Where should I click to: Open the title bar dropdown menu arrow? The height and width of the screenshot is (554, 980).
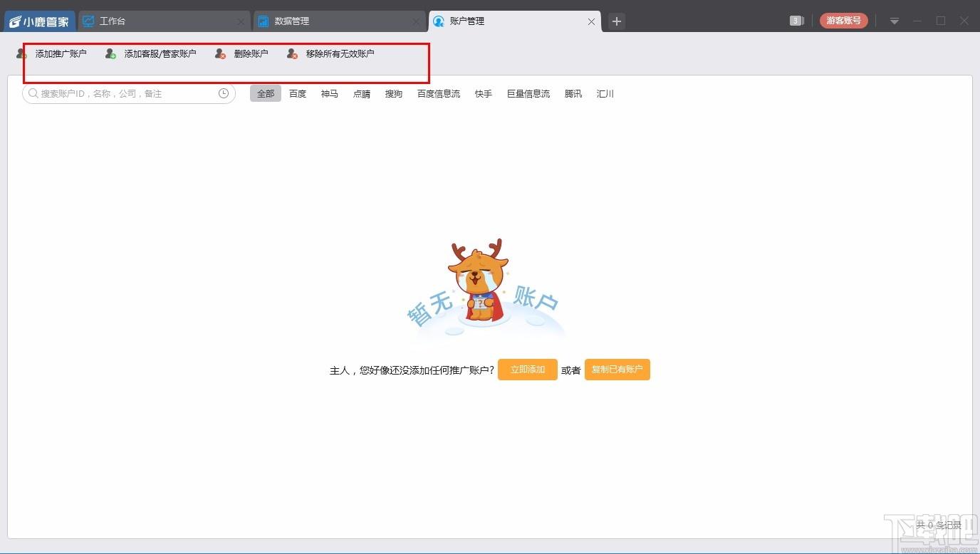point(895,21)
